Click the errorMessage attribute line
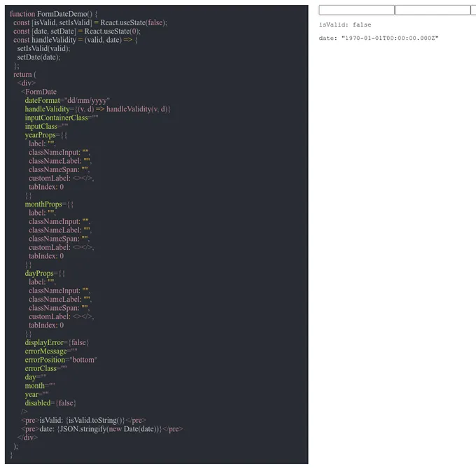This screenshot has width=476, height=469. click(51, 351)
